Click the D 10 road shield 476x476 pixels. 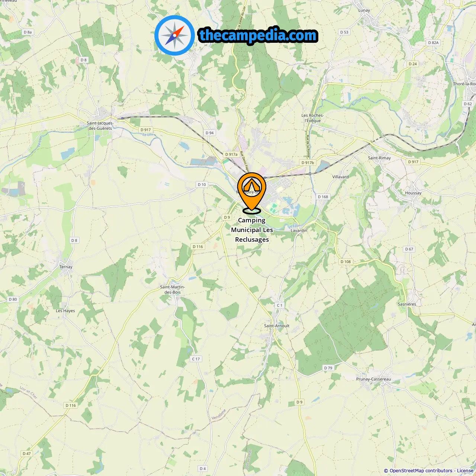click(202, 184)
